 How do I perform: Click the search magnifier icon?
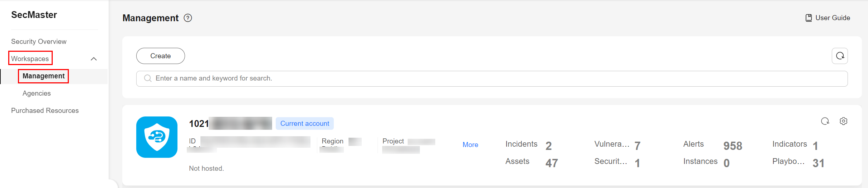148,78
